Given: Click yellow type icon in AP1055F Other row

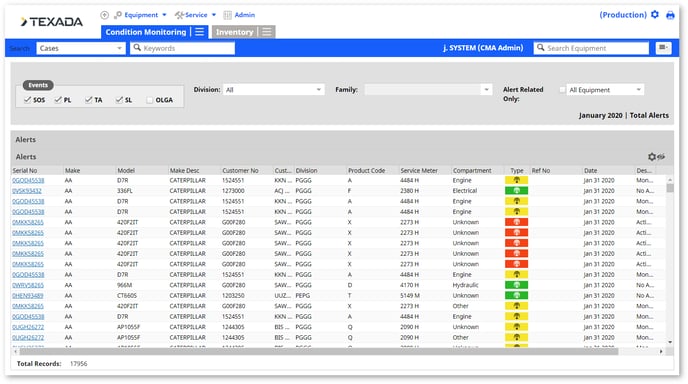Looking at the screenshot, I should [x=516, y=337].
